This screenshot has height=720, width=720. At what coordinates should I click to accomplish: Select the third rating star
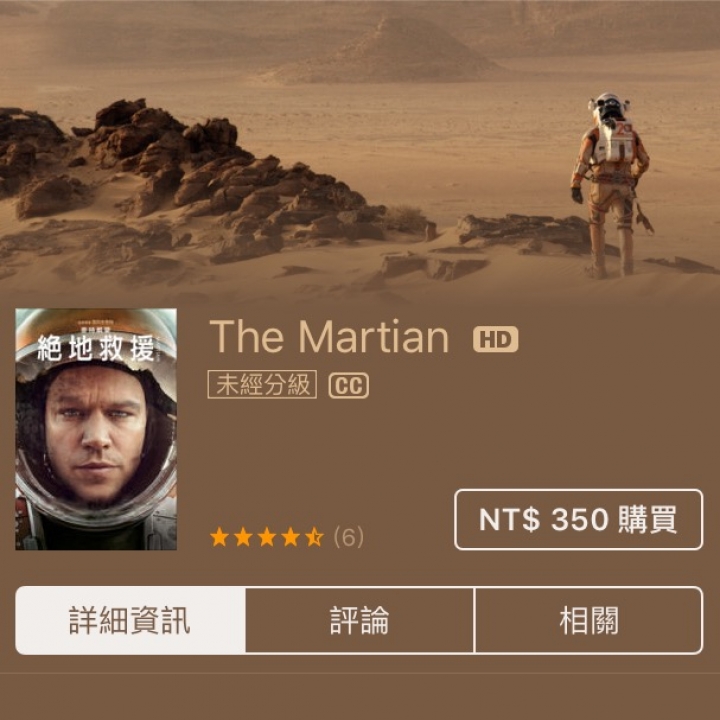tap(267, 537)
